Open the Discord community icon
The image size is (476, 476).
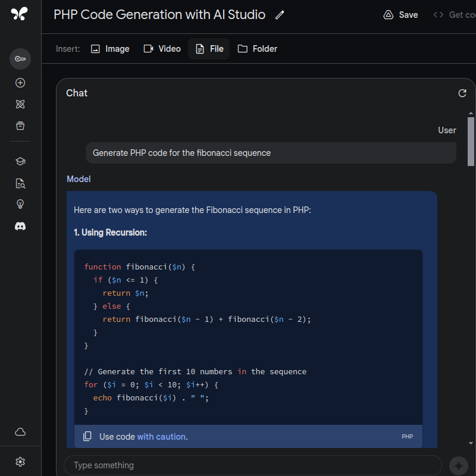tap(20, 226)
